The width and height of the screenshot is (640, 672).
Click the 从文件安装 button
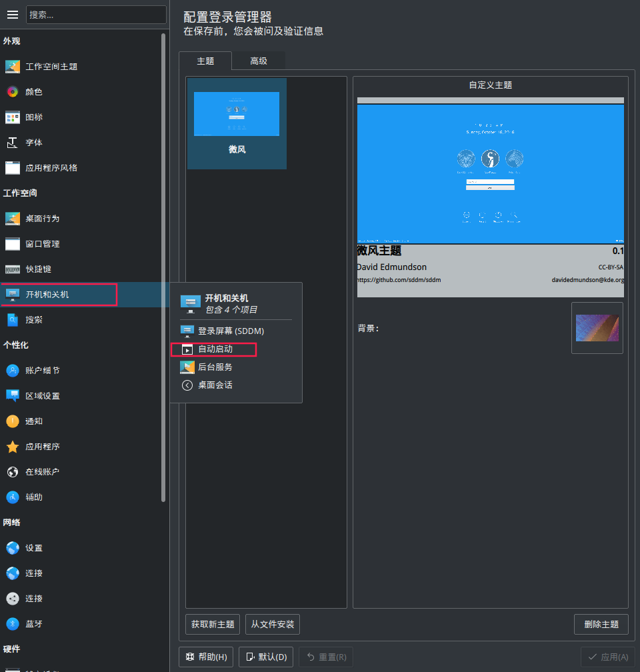(272, 624)
